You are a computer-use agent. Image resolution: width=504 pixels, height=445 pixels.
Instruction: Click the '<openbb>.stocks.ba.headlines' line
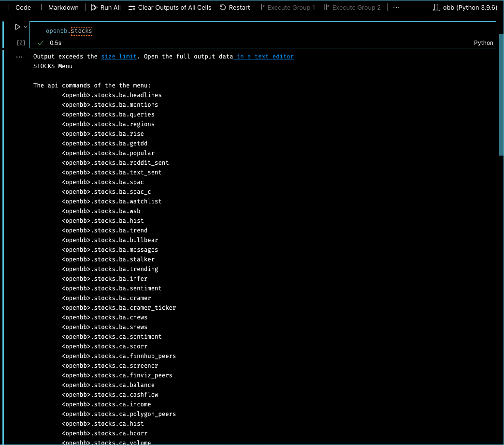(x=112, y=95)
